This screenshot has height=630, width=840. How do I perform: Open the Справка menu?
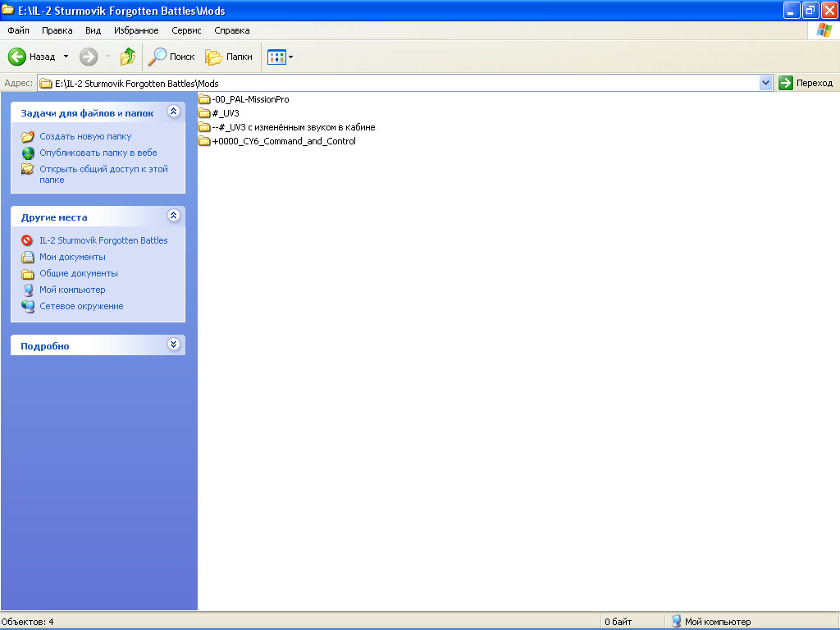click(232, 30)
